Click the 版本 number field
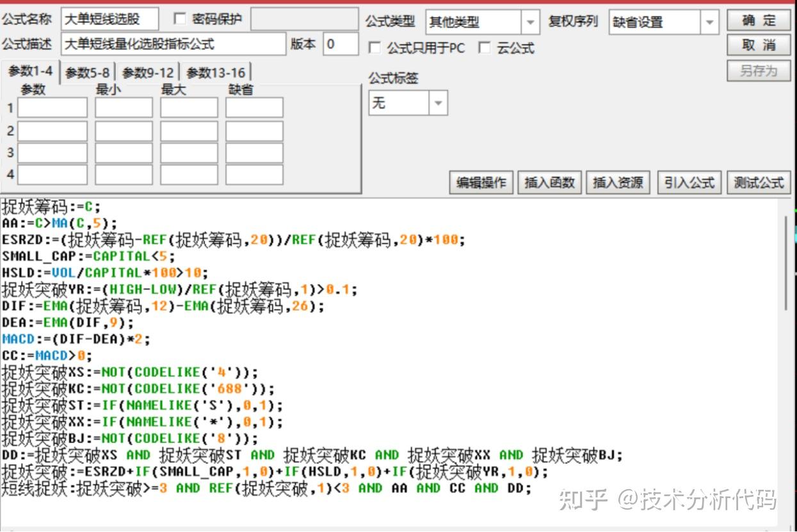 (x=341, y=44)
